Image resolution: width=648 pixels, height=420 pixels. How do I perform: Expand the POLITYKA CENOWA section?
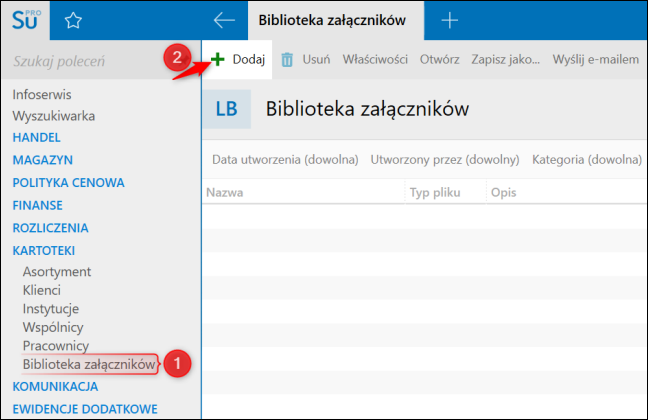point(68,183)
